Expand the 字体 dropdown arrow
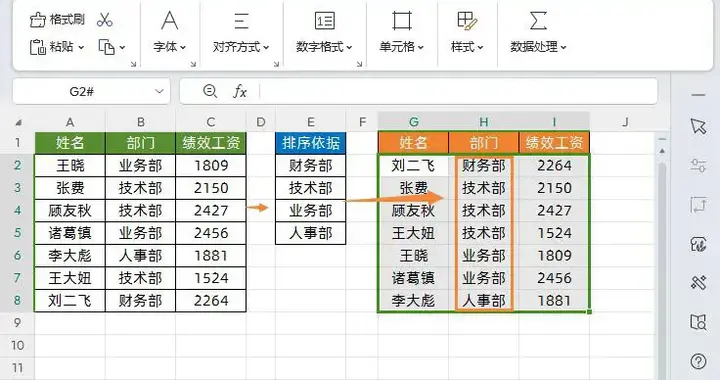 pyautogui.click(x=183, y=47)
